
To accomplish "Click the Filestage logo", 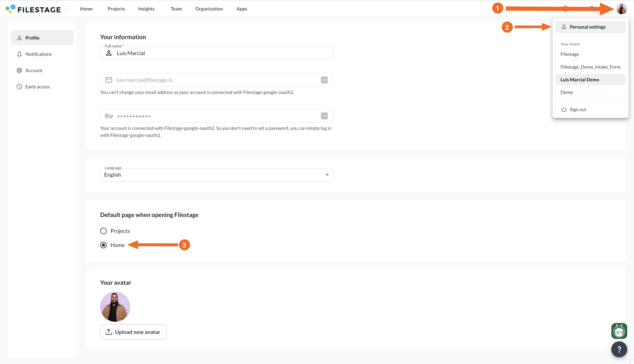I will 33,9.
